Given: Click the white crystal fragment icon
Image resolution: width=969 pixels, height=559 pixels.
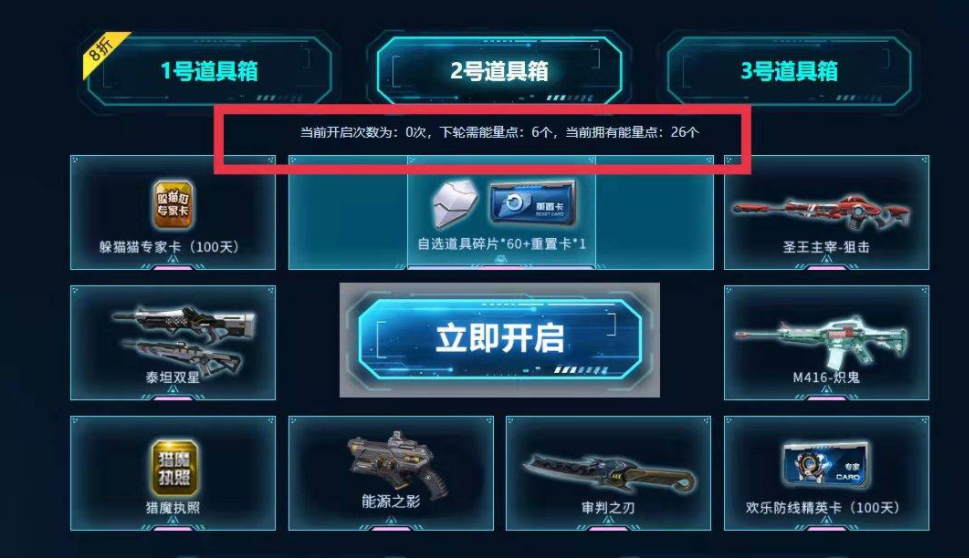Looking at the screenshot, I should coord(455,203).
